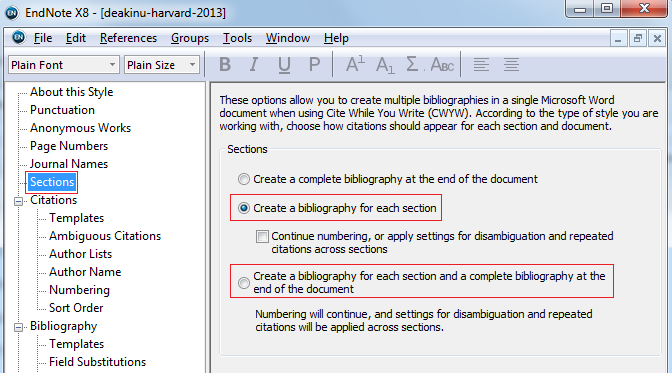Open the Tools menu

tap(237, 38)
